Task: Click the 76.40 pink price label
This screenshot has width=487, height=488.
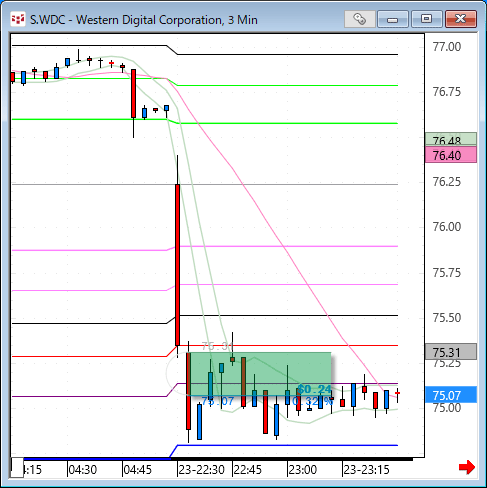Action: [x=451, y=155]
